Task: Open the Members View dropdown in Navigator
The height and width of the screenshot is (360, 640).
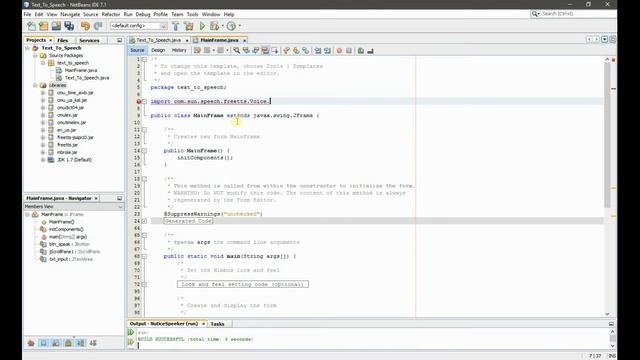Action: tap(120, 207)
